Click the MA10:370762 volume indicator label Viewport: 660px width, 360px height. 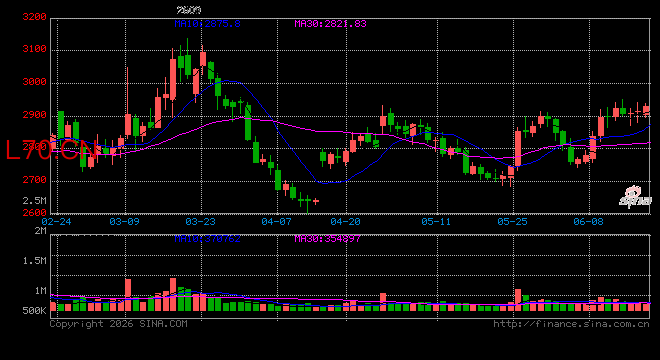click(208, 239)
